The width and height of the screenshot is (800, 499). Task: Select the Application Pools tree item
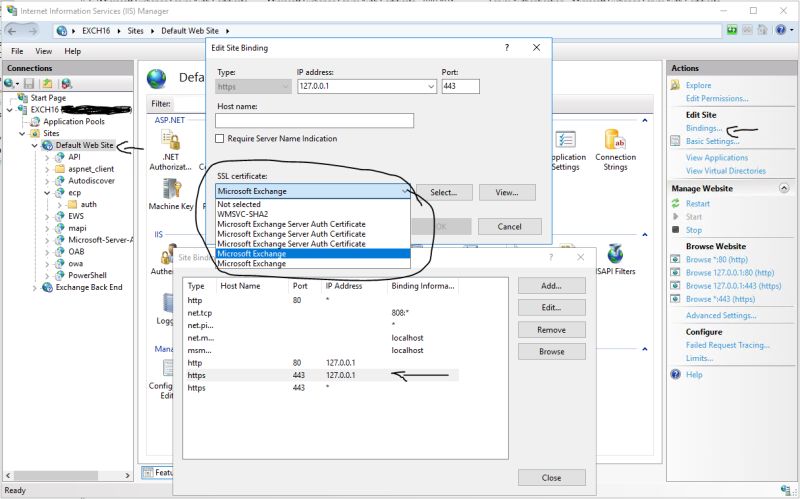point(73,121)
